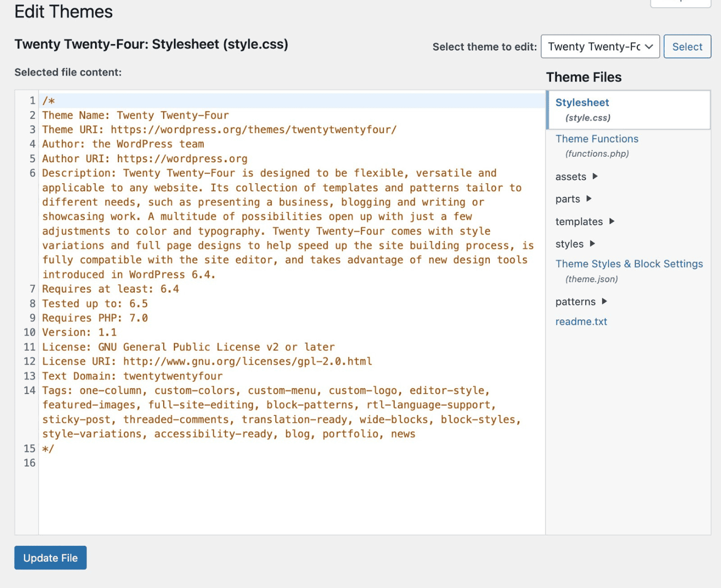Click the Select button beside theme dropdown

(687, 47)
